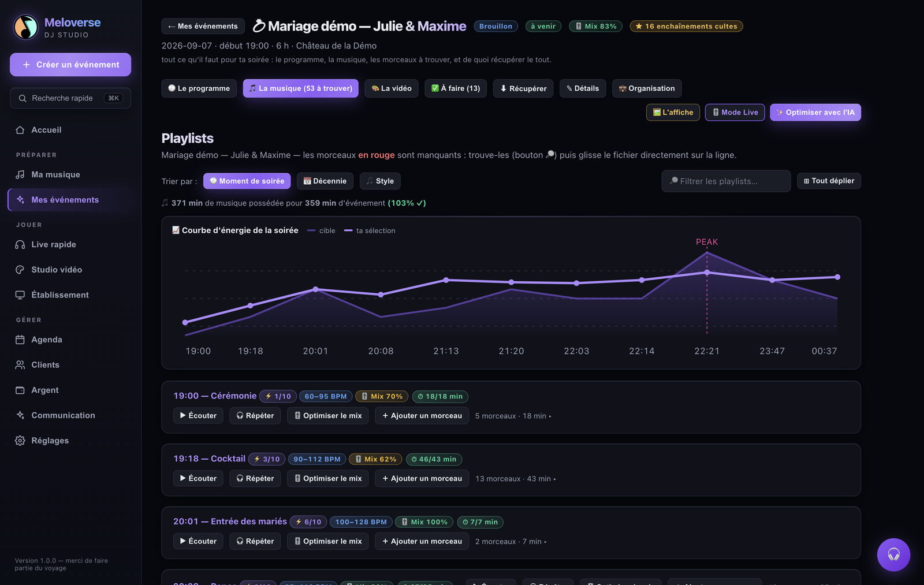Open the Détails tab

click(583, 88)
